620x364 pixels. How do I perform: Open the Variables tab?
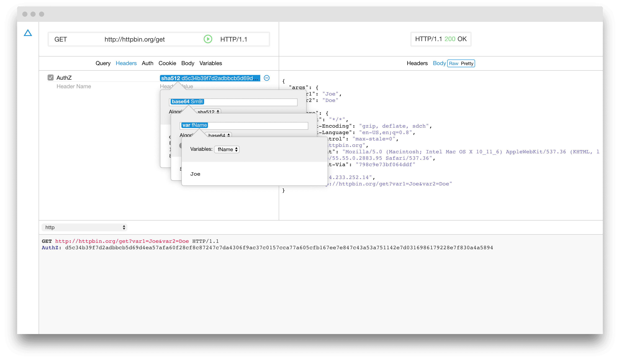coord(211,63)
